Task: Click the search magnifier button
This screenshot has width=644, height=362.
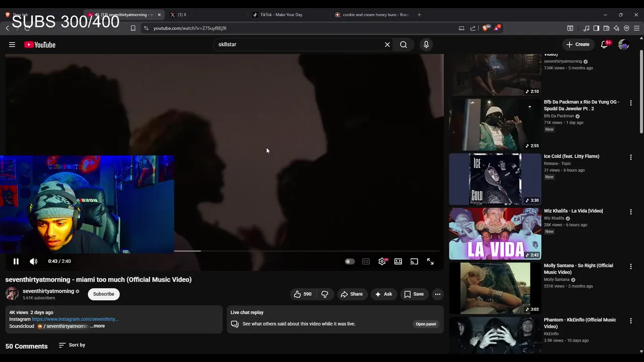Action: click(x=404, y=45)
